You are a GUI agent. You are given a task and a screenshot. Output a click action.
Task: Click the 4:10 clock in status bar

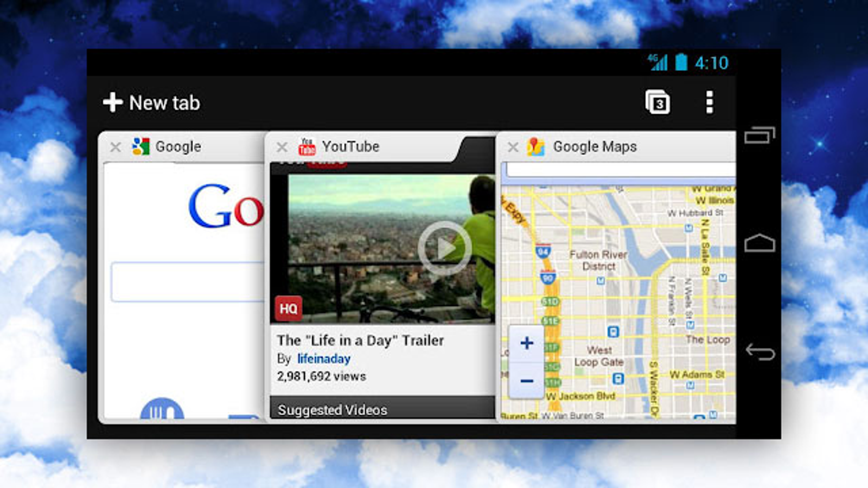point(711,63)
